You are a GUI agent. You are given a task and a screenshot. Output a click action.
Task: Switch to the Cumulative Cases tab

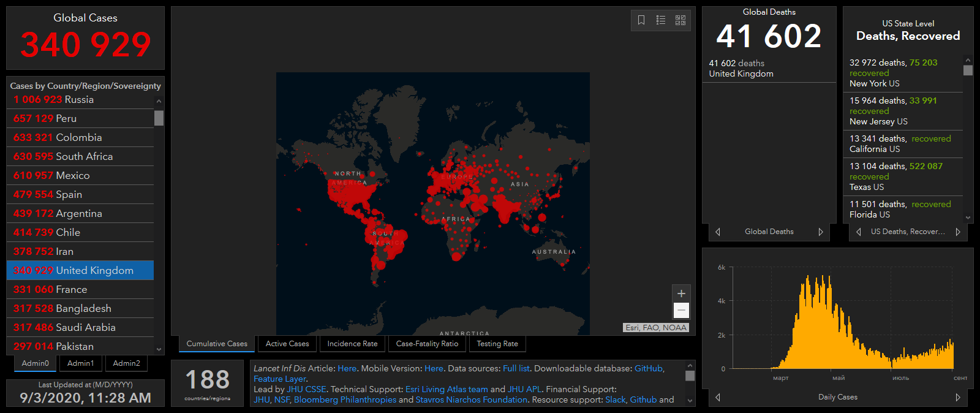pyautogui.click(x=217, y=344)
